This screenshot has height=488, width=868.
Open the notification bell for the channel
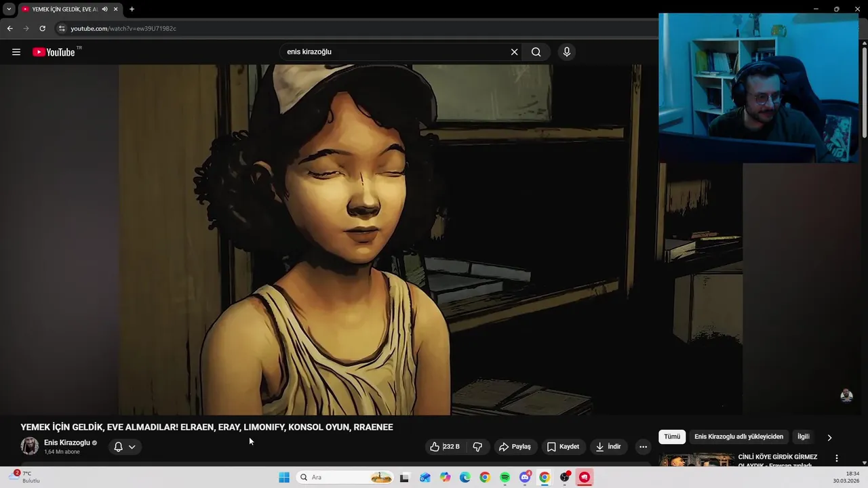pos(118,447)
